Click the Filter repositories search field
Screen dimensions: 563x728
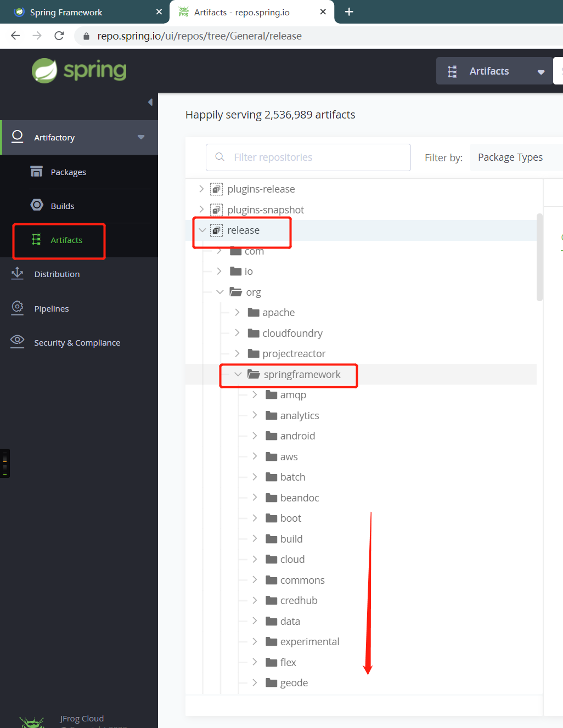[308, 157]
